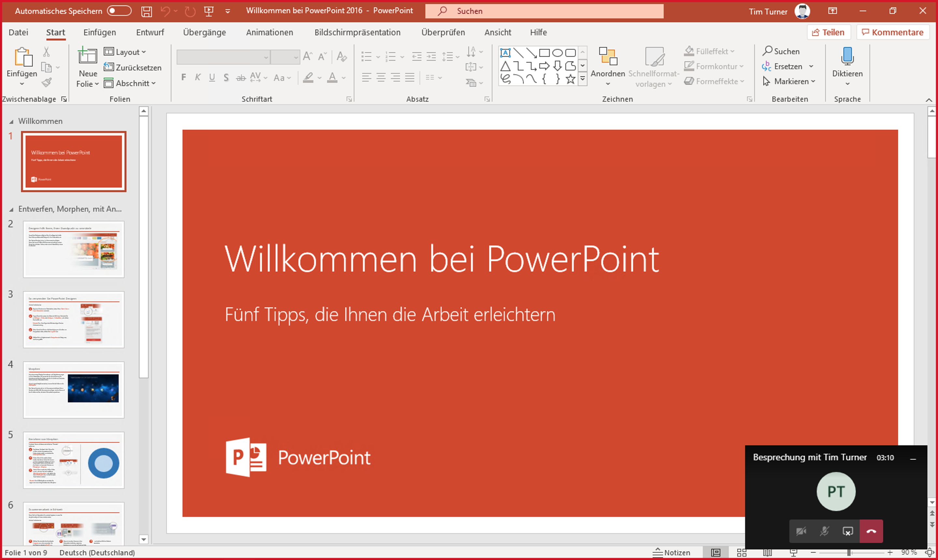This screenshot has width=938, height=560.
Task: Switch to normal view in status bar
Action: (x=716, y=553)
